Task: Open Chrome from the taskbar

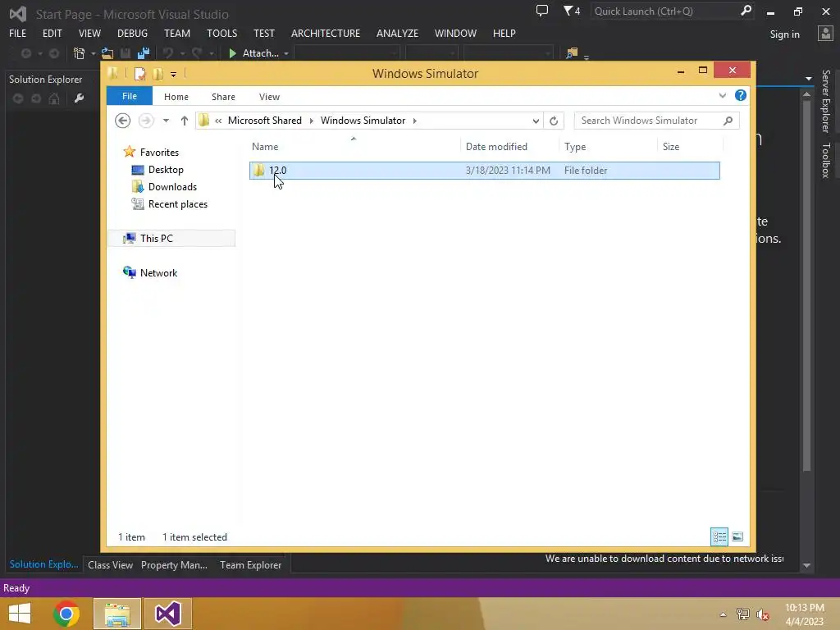Action: point(66,614)
